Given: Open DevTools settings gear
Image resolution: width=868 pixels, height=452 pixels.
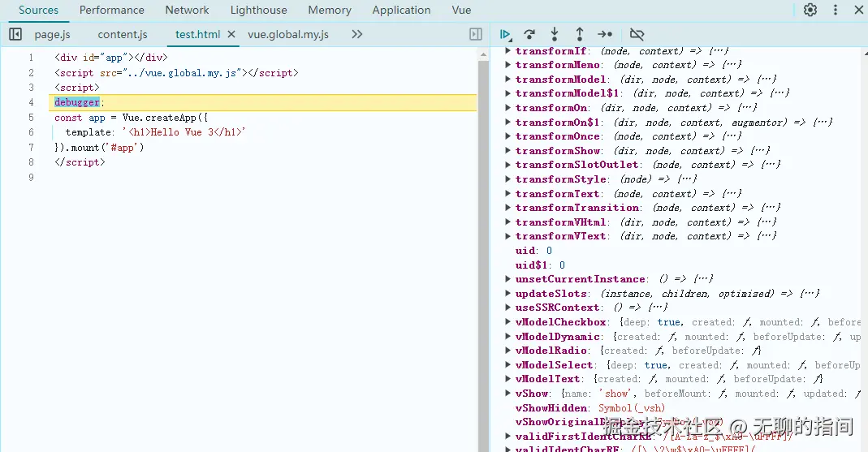Looking at the screenshot, I should click(x=810, y=11).
